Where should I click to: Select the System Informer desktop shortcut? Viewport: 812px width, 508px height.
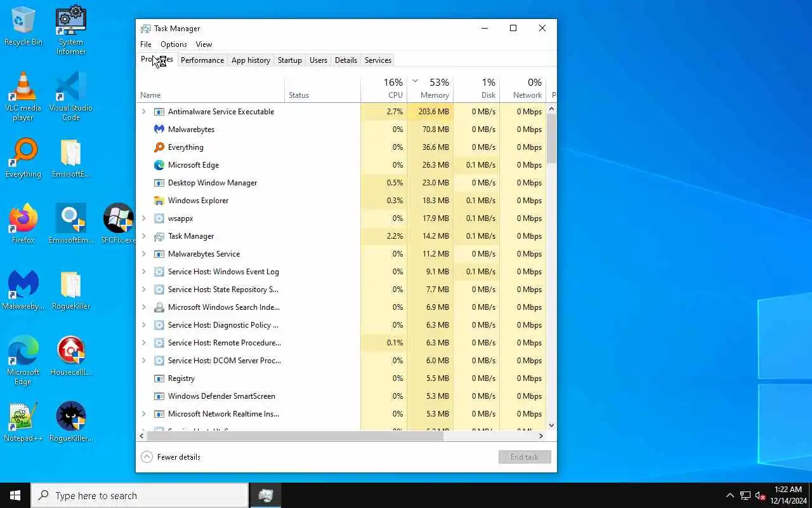(x=71, y=30)
